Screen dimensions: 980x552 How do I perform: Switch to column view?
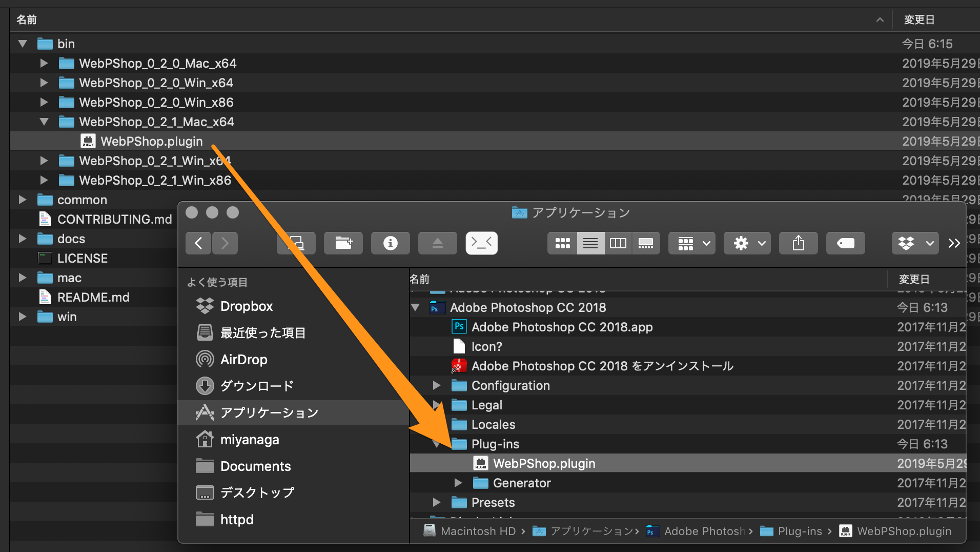[x=618, y=243]
